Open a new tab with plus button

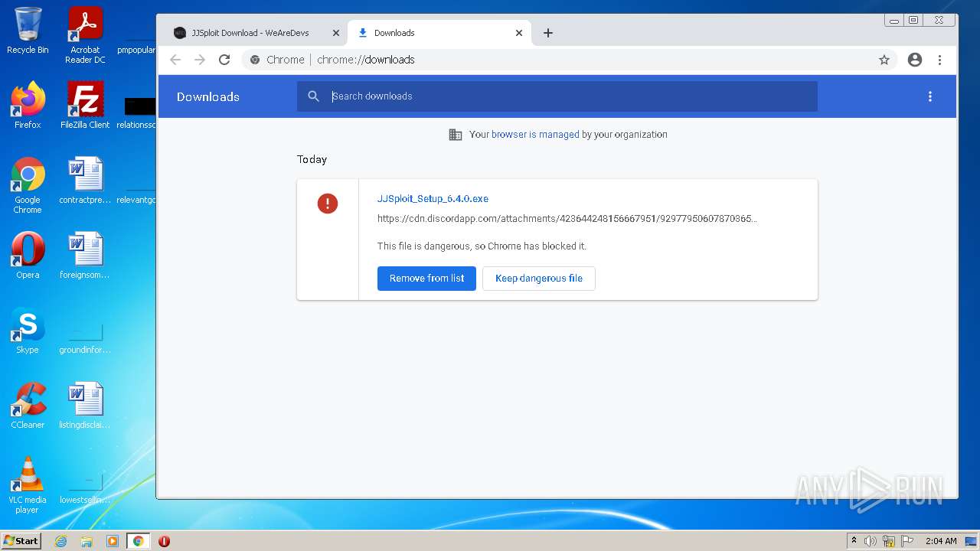[548, 33]
